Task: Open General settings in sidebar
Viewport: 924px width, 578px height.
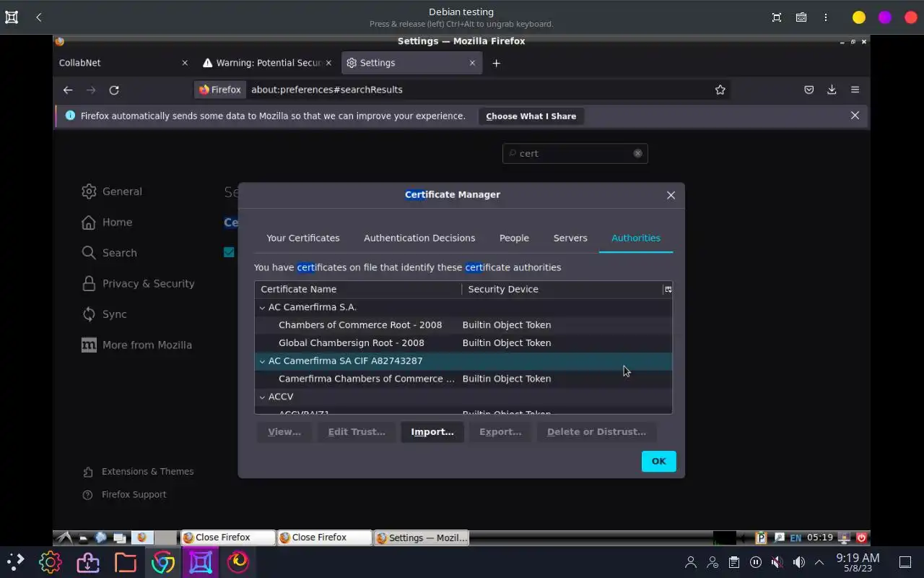Action: tap(112, 191)
